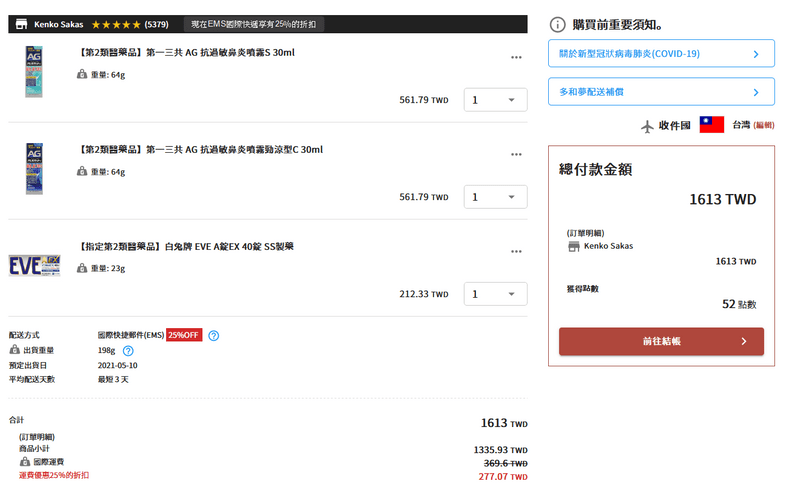Click the Kenko Sakas store icon in header
The width and height of the screenshot is (800, 489).
pyautogui.click(x=21, y=24)
